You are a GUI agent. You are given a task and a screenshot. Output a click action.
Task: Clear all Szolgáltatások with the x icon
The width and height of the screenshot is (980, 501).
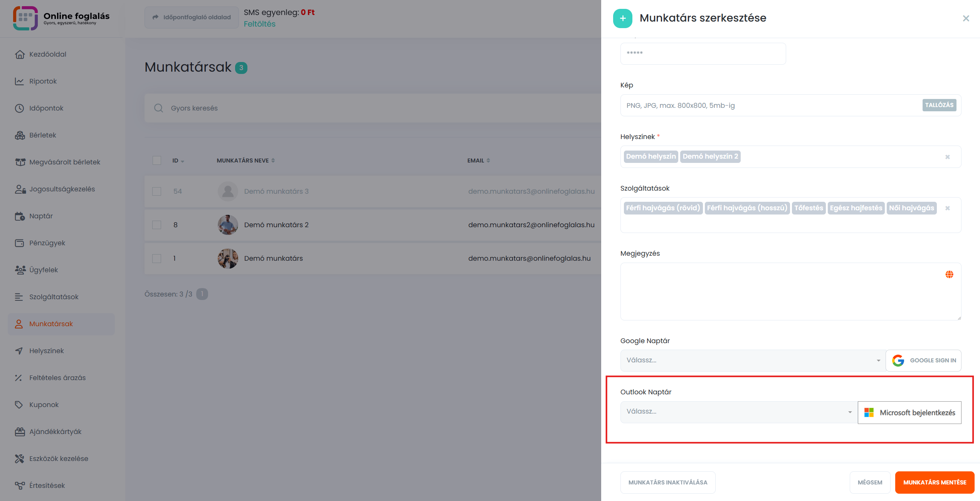tap(947, 208)
